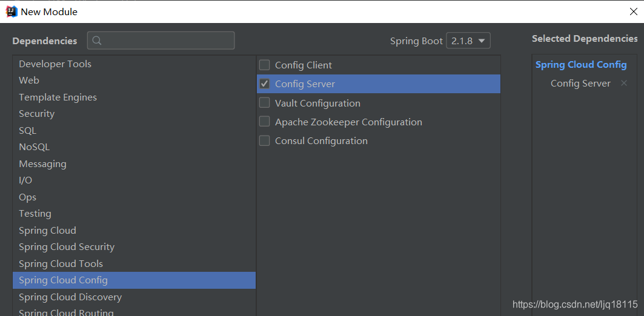Click the IntelliJ logo in title bar
644x316 pixels.
tap(12, 11)
